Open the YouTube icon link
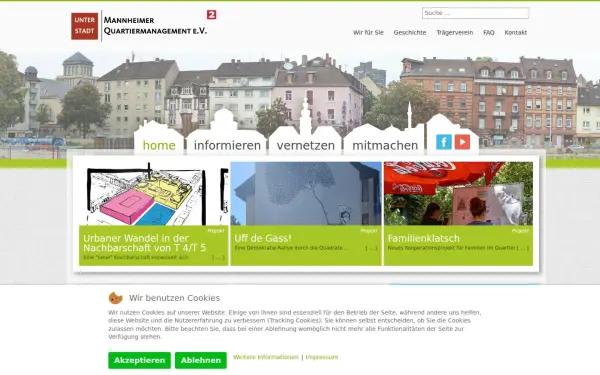 [x=462, y=142]
